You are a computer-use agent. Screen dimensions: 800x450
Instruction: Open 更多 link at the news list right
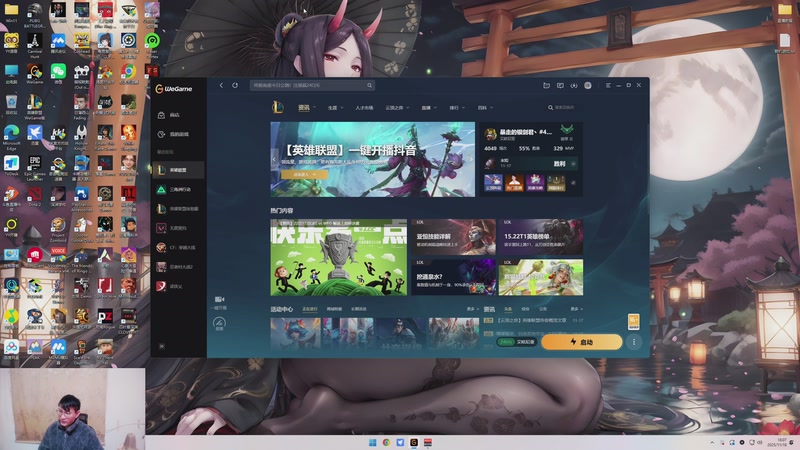click(577, 309)
